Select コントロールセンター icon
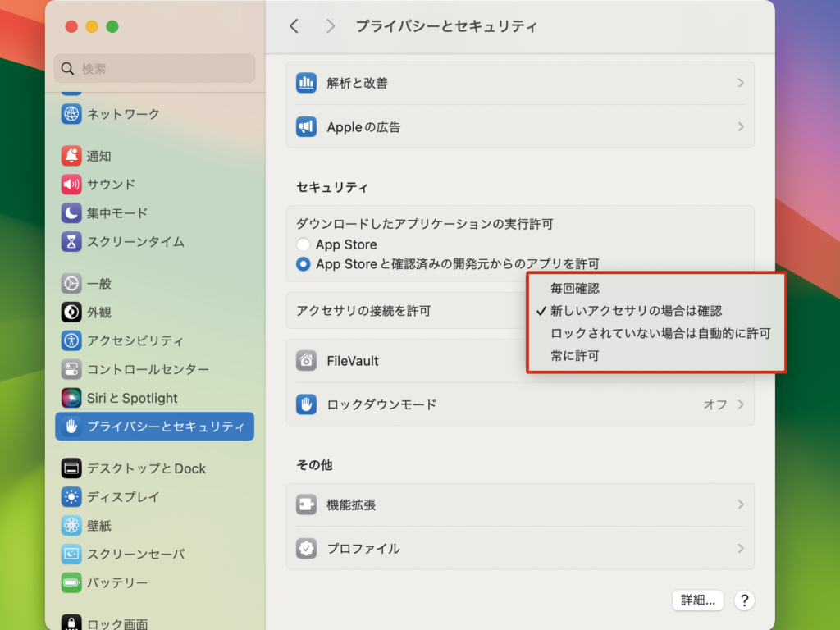 (x=71, y=369)
